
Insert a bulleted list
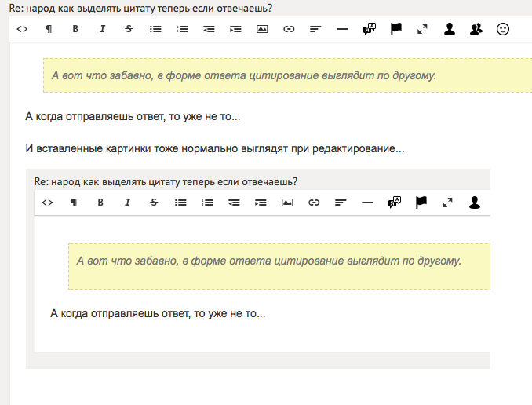point(155,29)
